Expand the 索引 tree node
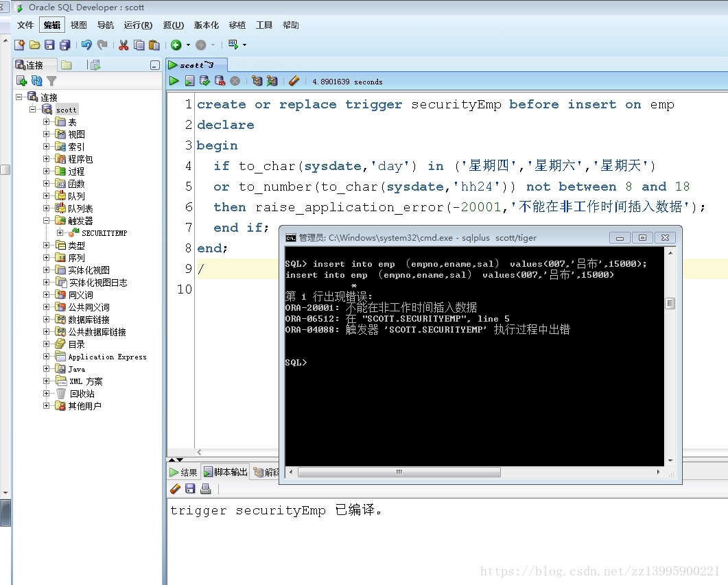Screen dimensions: 728x585 click(x=46, y=146)
